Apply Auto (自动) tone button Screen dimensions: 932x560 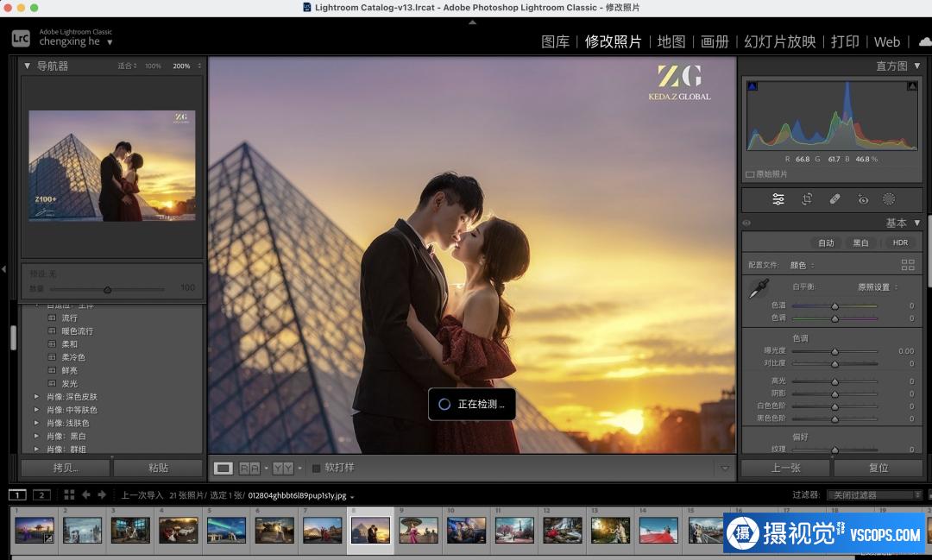[x=826, y=242]
